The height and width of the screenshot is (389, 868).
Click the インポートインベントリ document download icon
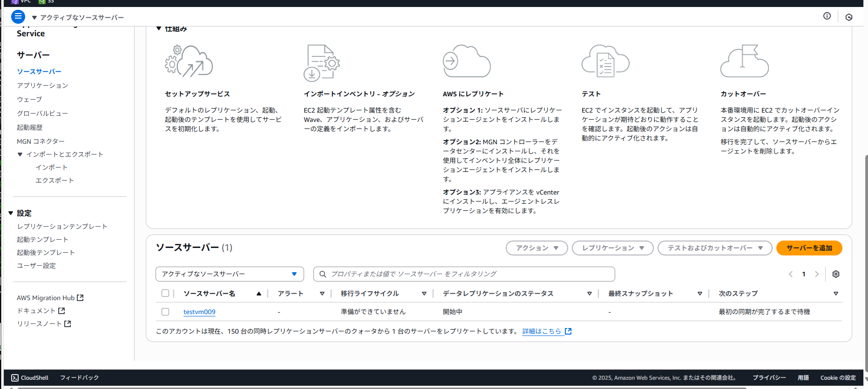click(322, 63)
